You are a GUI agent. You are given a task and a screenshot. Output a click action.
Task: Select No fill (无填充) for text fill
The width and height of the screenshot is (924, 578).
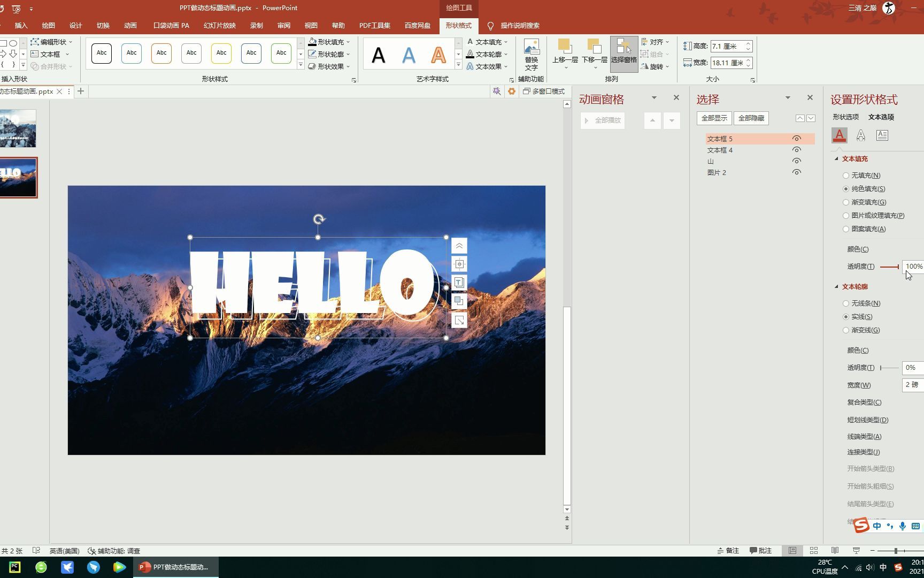coord(846,176)
